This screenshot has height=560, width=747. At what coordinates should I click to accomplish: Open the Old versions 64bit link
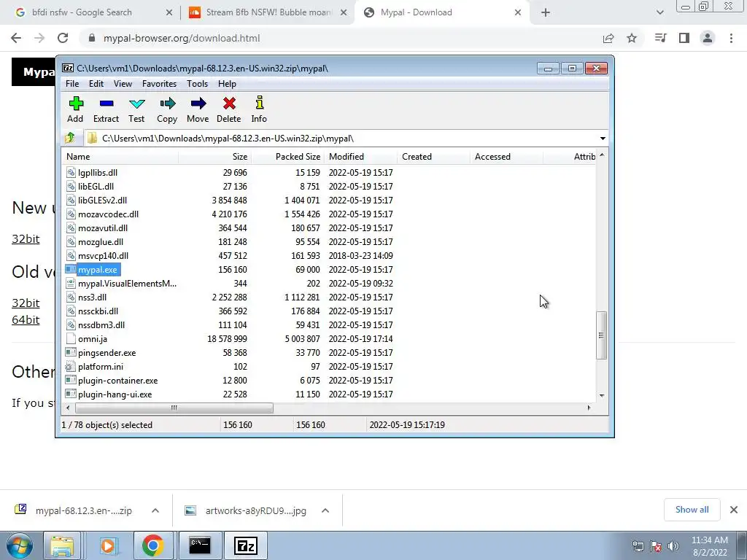(x=26, y=319)
